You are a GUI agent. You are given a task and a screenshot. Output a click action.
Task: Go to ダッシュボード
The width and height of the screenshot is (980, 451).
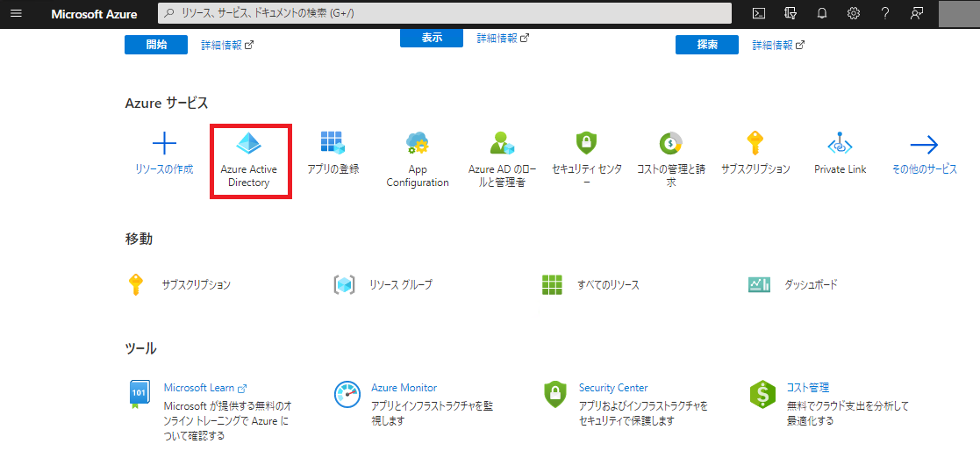click(x=811, y=285)
